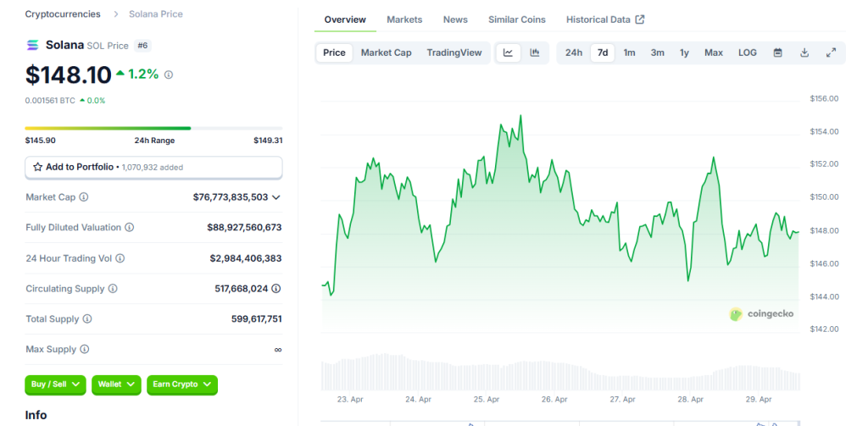
Task: Toggle LOG scale on chart
Action: [748, 53]
